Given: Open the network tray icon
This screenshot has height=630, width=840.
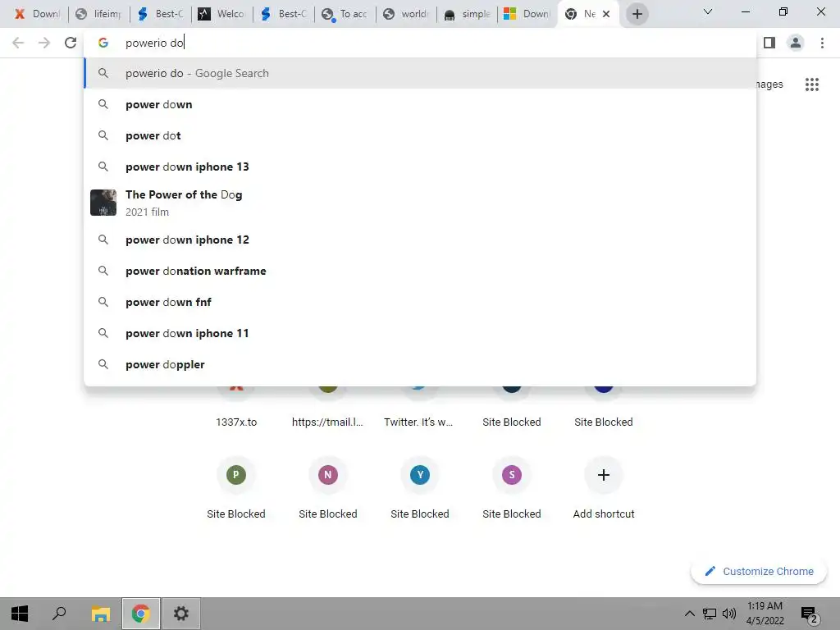Looking at the screenshot, I should point(710,614).
